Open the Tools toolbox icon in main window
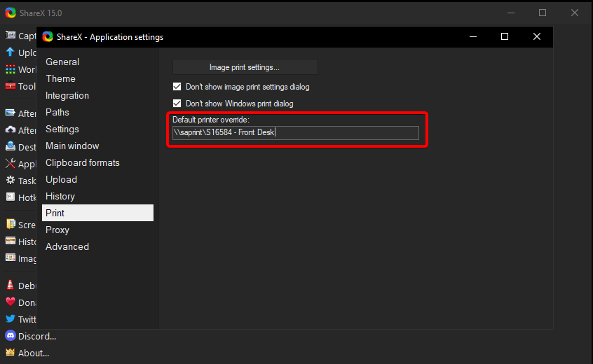The height and width of the screenshot is (364, 593). pos(11,86)
